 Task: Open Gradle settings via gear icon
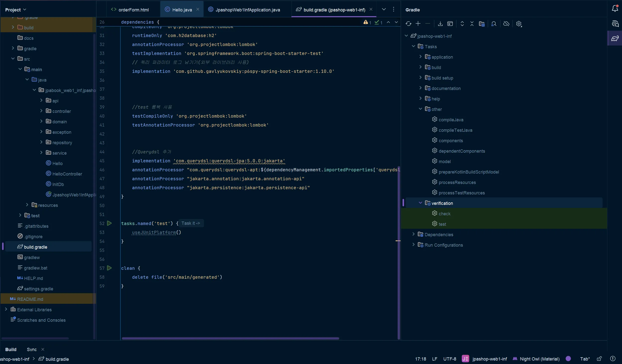pos(519,24)
